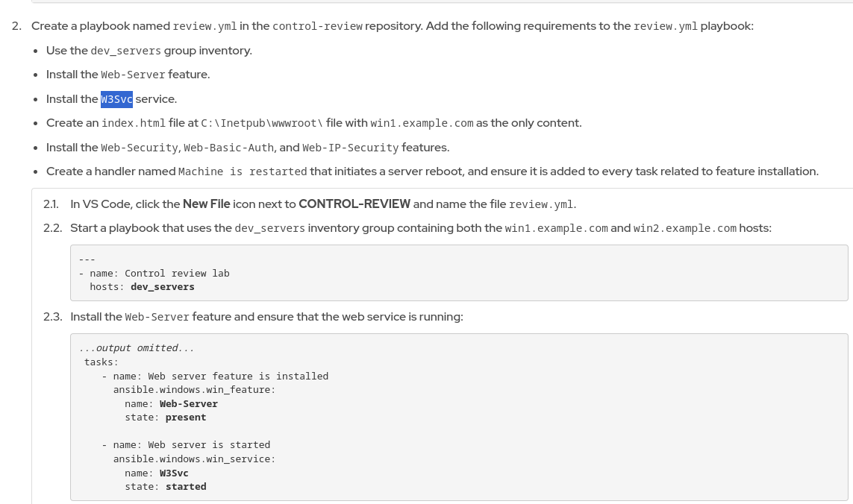853x504 pixels.
Task: Click "state: started" in the code block
Action: 165,487
